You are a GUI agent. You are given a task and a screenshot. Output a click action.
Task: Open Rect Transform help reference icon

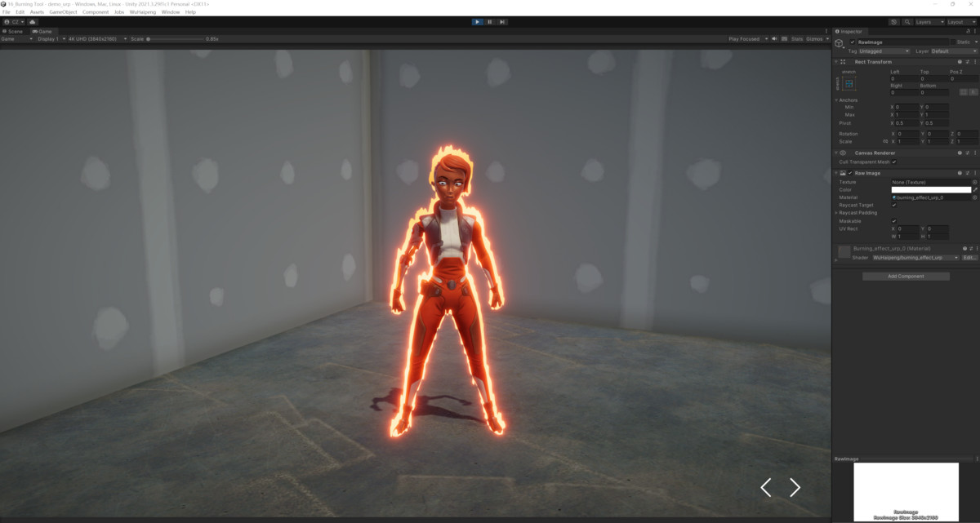click(x=960, y=62)
